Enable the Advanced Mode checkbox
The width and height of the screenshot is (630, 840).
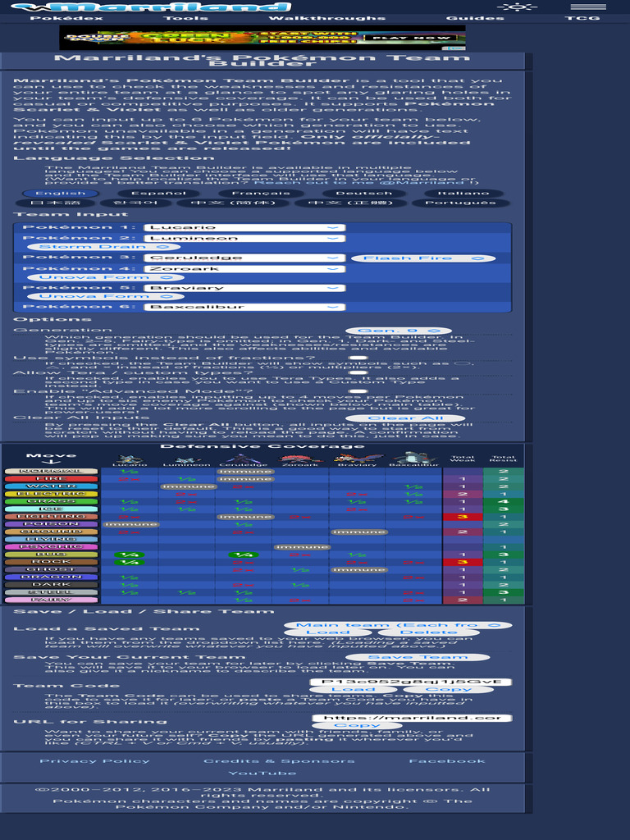tap(358, 391)
